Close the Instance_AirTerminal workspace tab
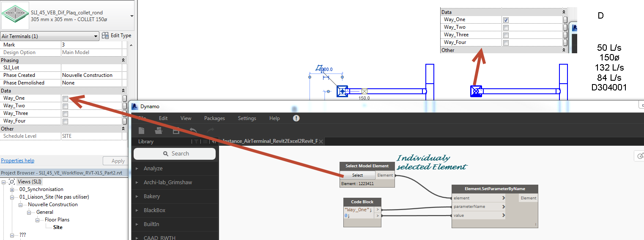Screen dimensions: 644x240 pos(321,142)
